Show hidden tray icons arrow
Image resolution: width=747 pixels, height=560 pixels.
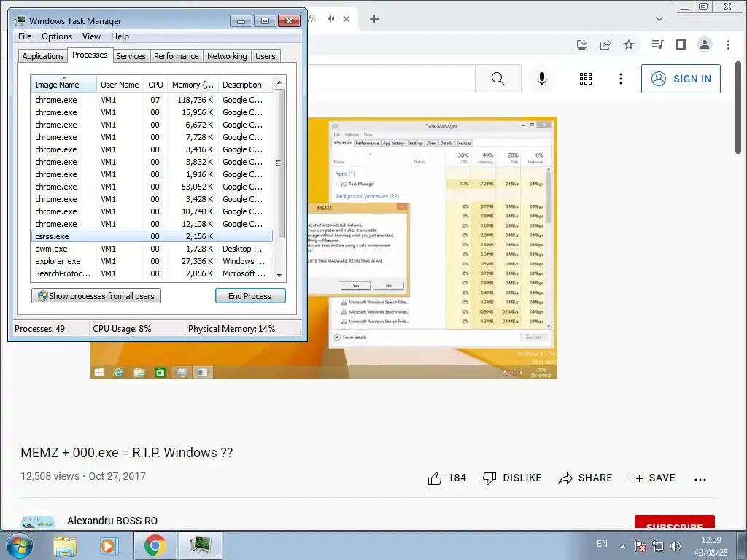point(622,545)
